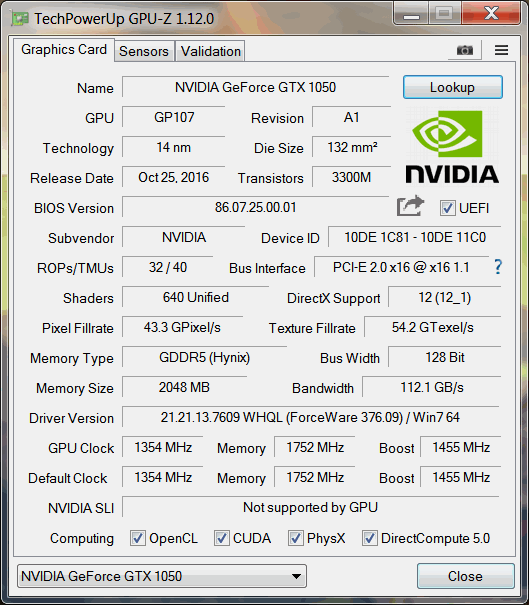529x605 pixels.
Task: Click the Bus Interface question mark
Action: pos(498,267)
